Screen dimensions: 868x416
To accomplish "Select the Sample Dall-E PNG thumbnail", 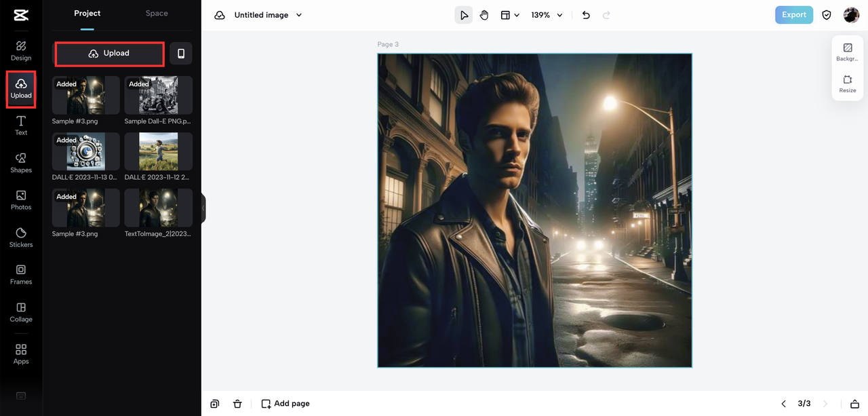I will [159, 95].
